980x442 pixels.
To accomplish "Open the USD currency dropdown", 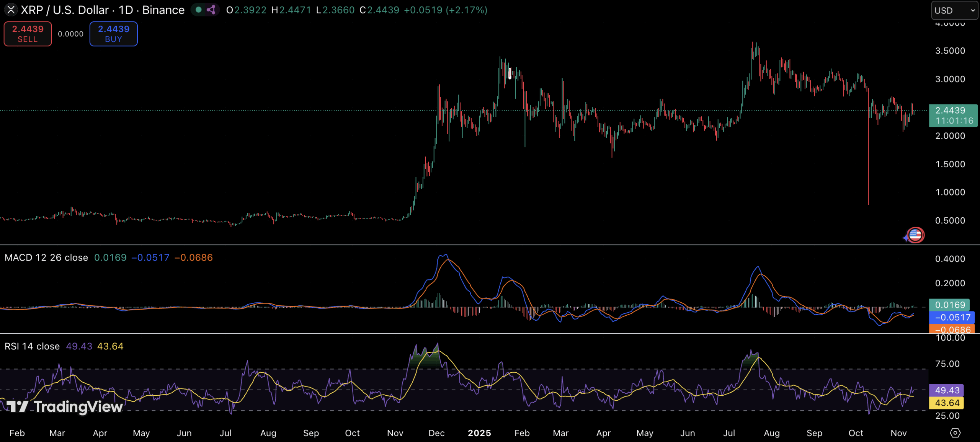I will coord(954,10).
